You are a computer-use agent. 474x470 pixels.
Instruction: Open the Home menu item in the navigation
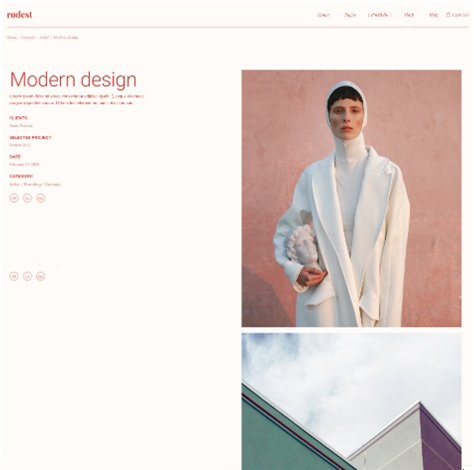pyautogui.click(x=323, y=15)
